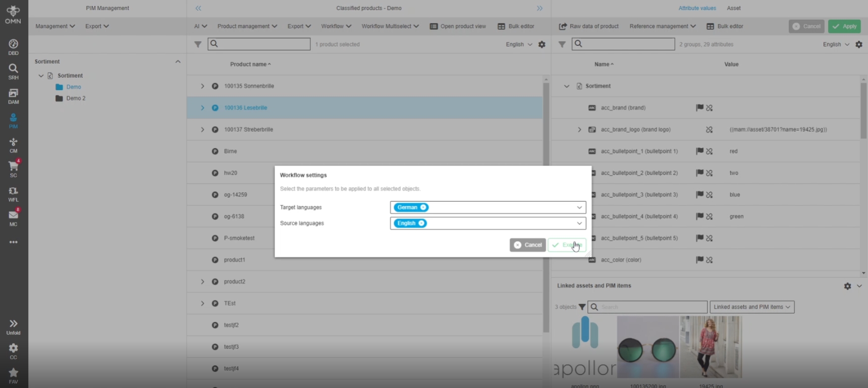Click the OMN logo

coord(14,14)
